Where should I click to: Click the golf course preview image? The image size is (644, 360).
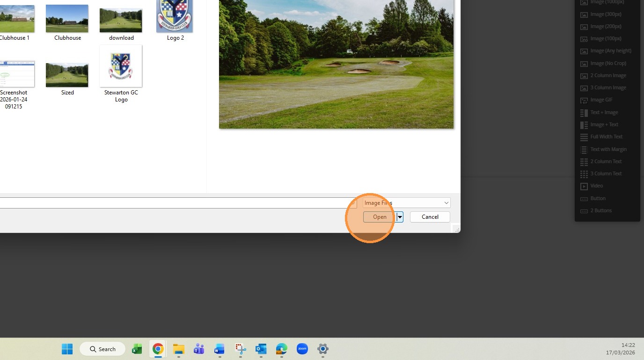[336, 64]
